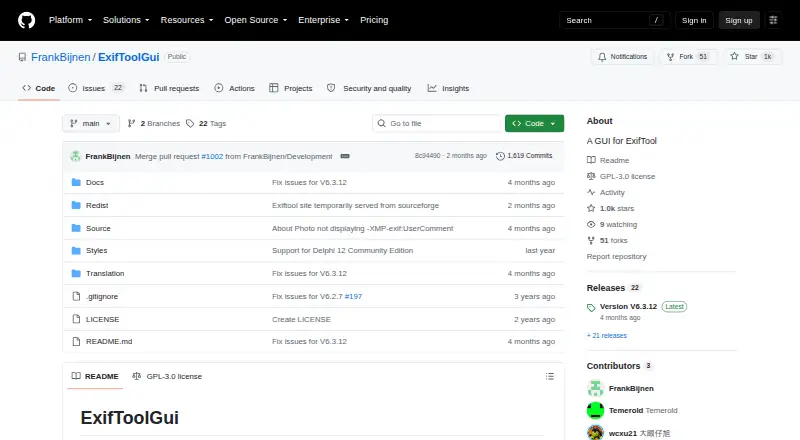
Task: Open wcxu21 contributor avatar
Action: pos(595,433)
